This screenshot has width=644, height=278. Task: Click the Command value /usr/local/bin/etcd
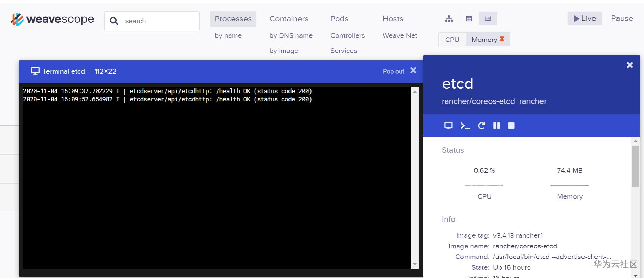pos(552,257)
